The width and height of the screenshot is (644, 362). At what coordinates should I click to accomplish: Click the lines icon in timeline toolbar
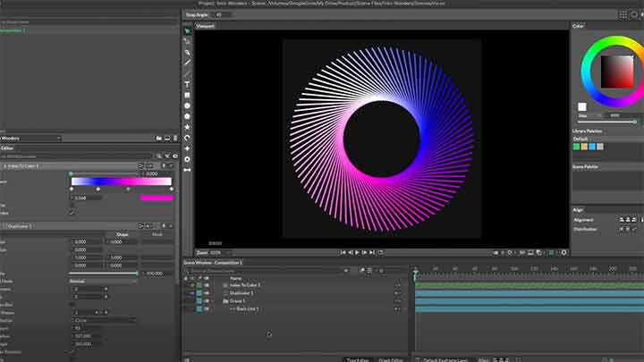[x=369, y=271]
